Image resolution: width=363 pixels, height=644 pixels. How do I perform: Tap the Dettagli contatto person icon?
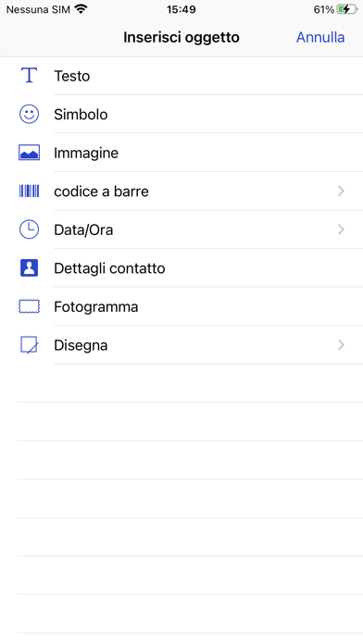coord(29,267)
